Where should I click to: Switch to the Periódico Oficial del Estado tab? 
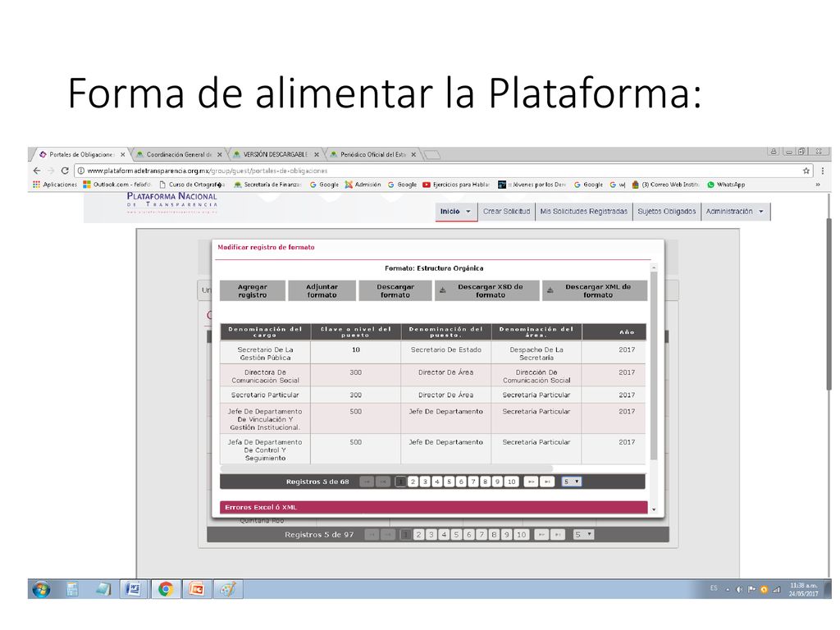coord(373,154)
